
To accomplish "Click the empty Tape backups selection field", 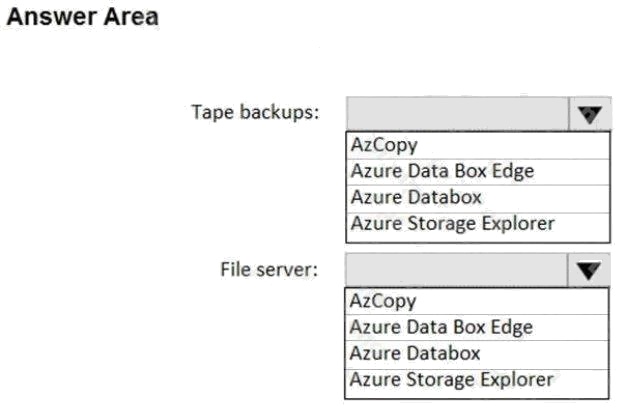I will (x=458, y=114).
